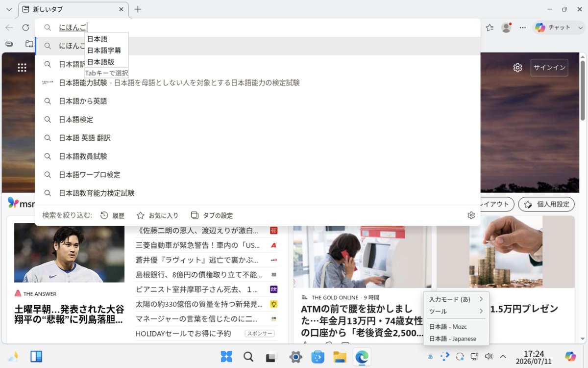Open headline 土曜早朝…発表された大谷翔平

(69, 315)
